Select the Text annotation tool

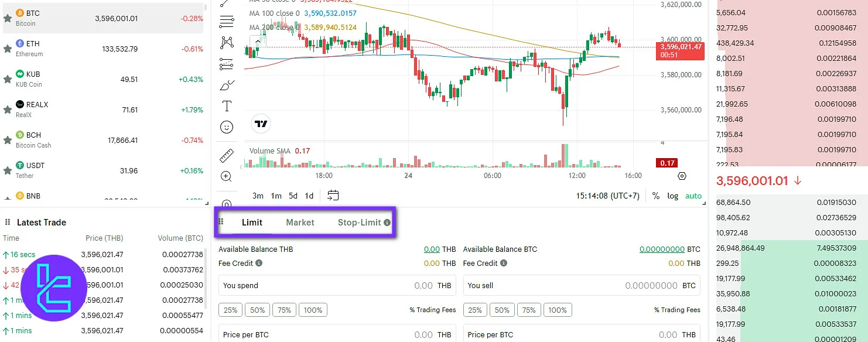pyautogui.click(x=226, y=106)
